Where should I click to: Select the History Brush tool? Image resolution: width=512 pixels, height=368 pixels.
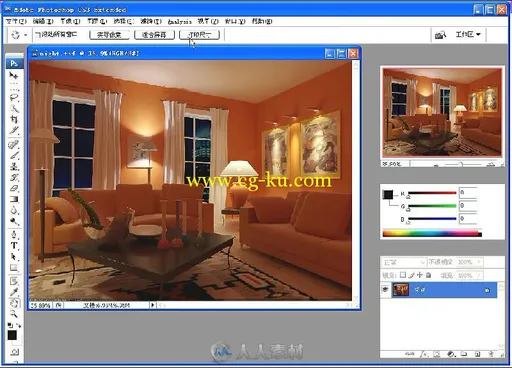click(x=14, y=177)
